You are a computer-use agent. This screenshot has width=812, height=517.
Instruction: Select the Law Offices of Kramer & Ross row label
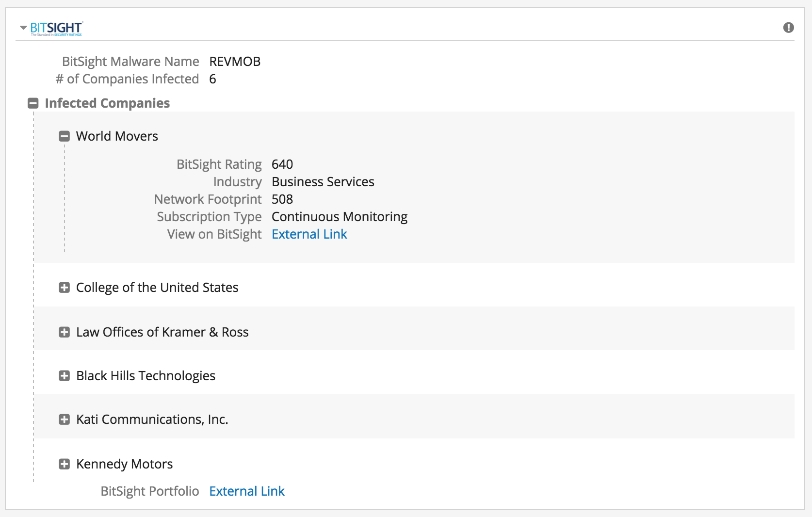pos(162,332)
